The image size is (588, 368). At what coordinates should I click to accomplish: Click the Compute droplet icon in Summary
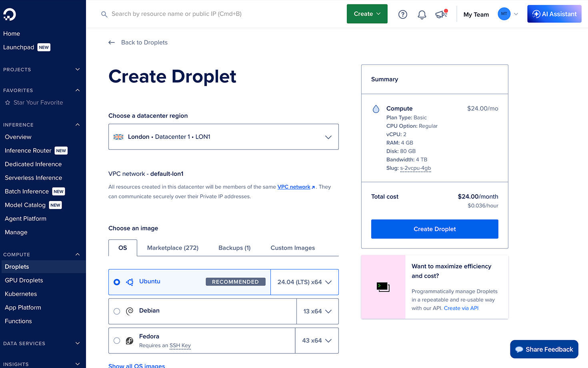tap(376, 109)
